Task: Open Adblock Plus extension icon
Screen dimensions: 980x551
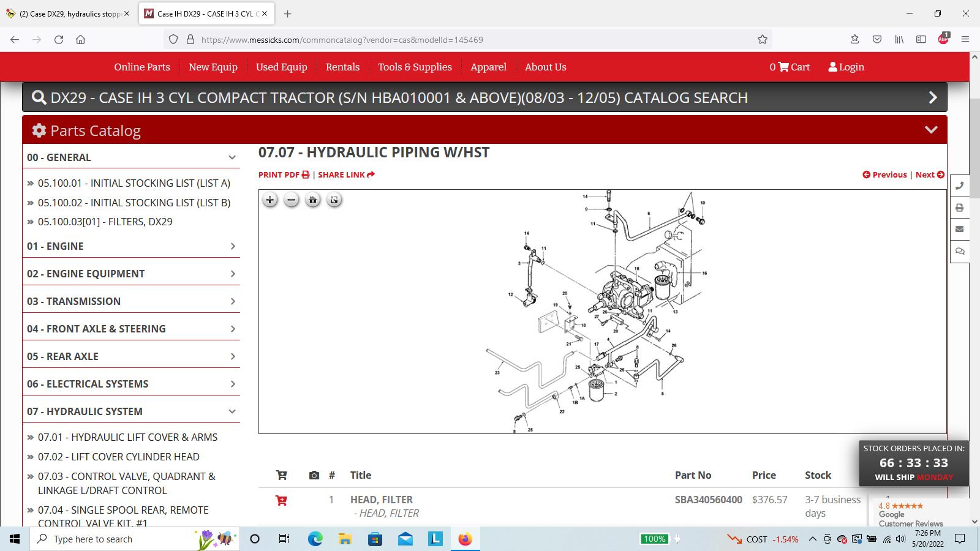Action: pyautogui.click(x=943, y=39)
